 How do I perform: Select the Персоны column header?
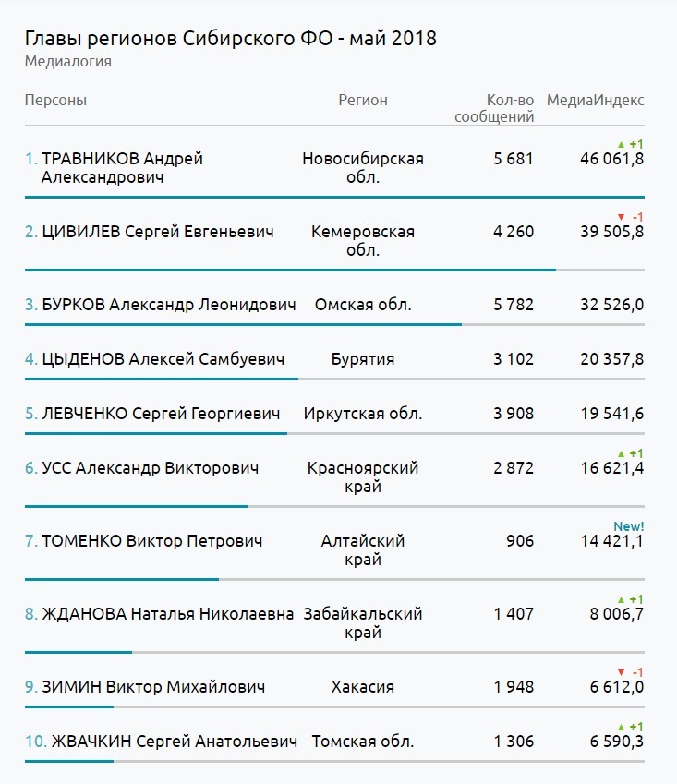(55, 100)
